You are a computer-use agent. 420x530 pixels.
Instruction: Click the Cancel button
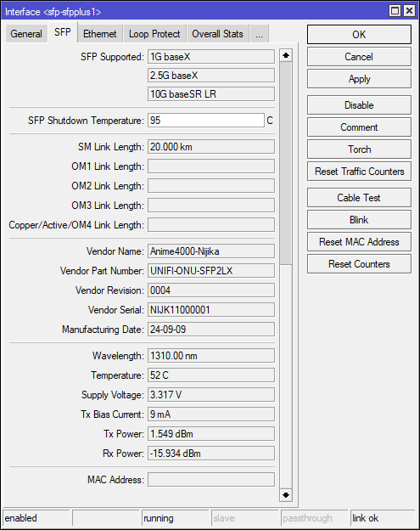[x=359, y=57]
